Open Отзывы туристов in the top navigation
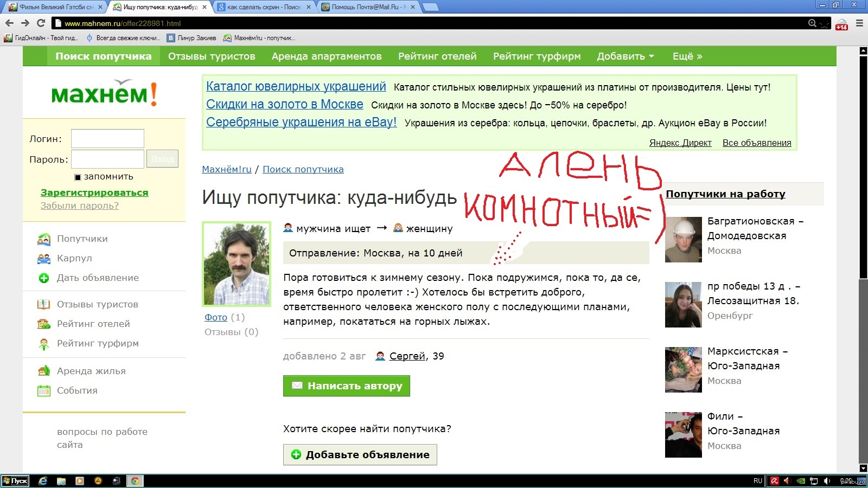 tap(212, 56)
